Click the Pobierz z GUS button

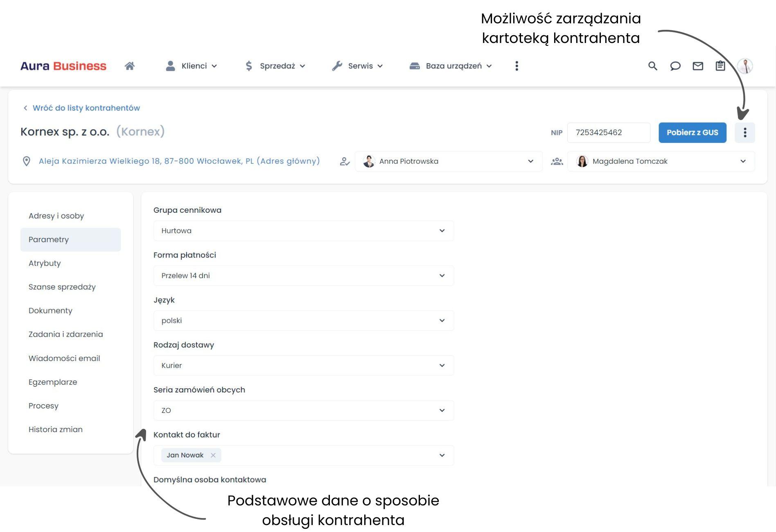(692, 133)
